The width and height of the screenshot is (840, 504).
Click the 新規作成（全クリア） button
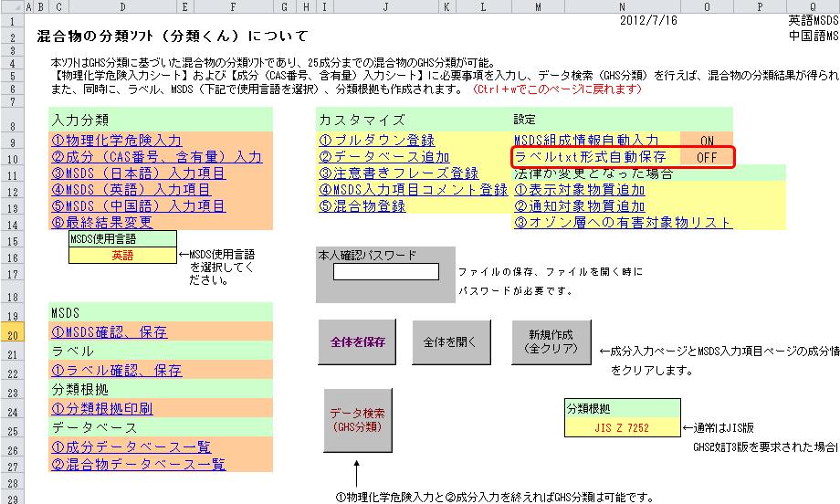tap(551, 341)
